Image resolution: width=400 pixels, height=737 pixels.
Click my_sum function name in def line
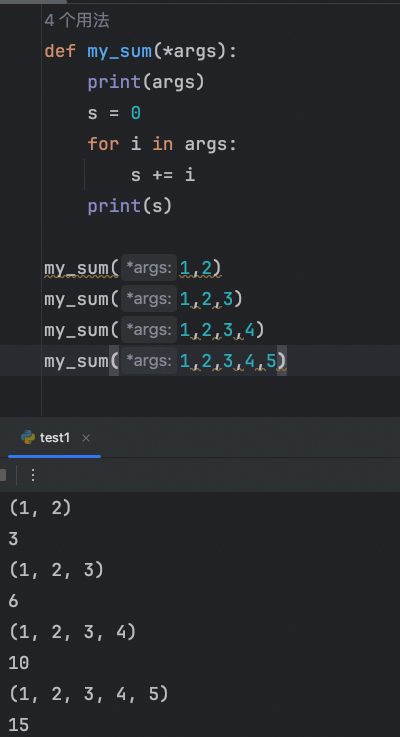pos(120,51)
